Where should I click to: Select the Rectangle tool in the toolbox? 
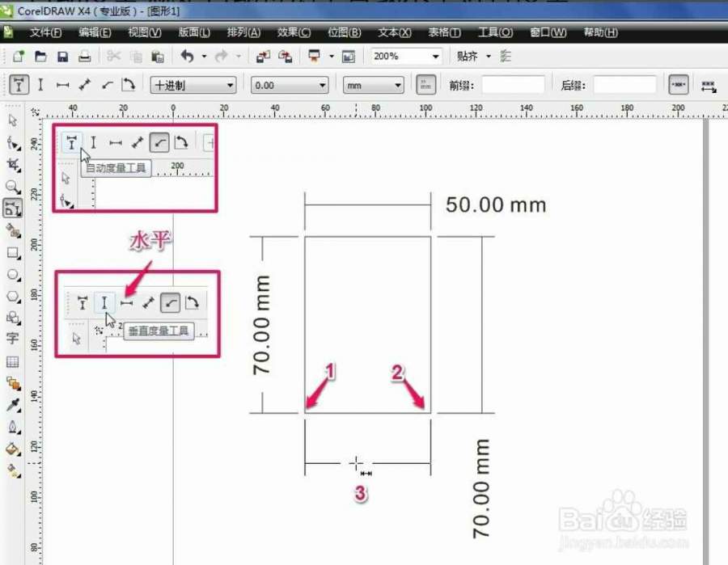click(13, 253)
